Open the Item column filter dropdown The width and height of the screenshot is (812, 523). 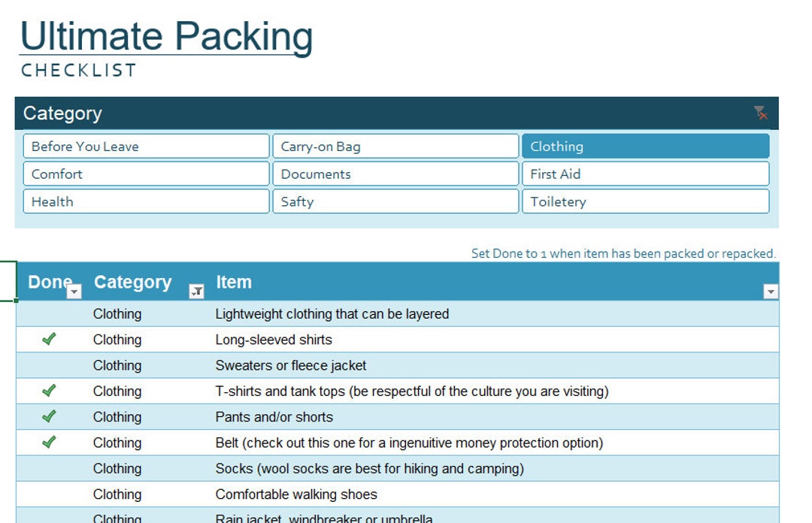point(769,290)
